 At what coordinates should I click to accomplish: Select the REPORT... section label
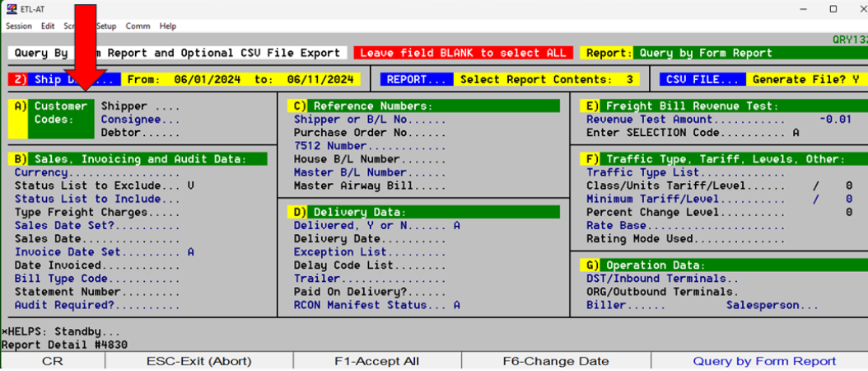419,80
